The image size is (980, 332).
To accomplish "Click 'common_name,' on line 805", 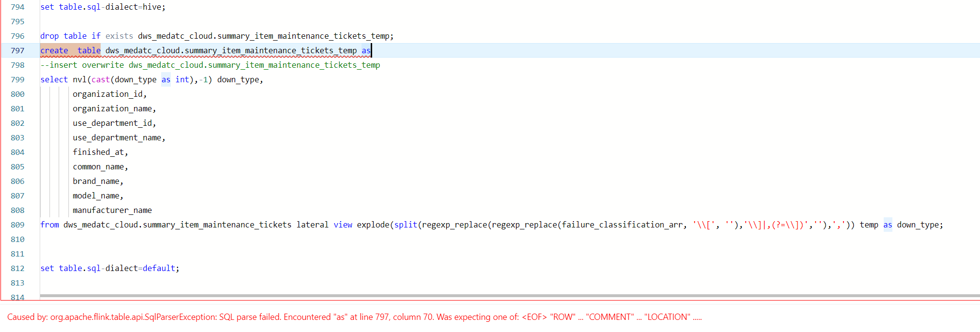I will click(100, 167).
